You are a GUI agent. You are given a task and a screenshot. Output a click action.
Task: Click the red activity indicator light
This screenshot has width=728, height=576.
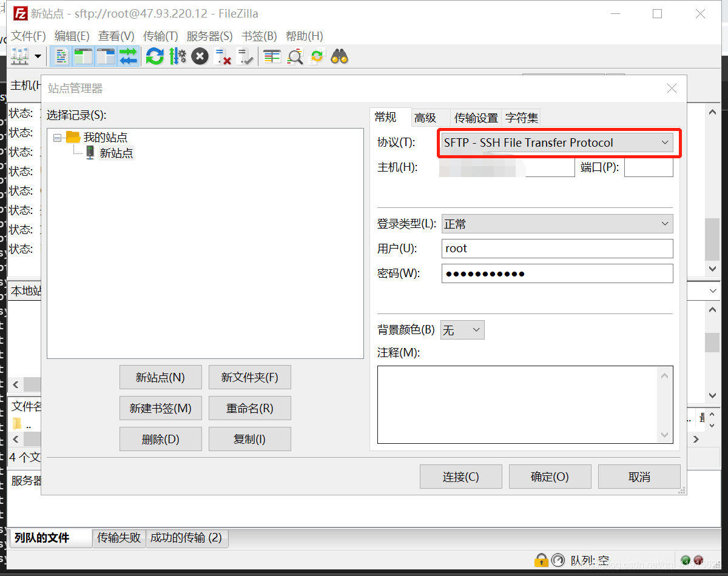[x=698, y=560]
